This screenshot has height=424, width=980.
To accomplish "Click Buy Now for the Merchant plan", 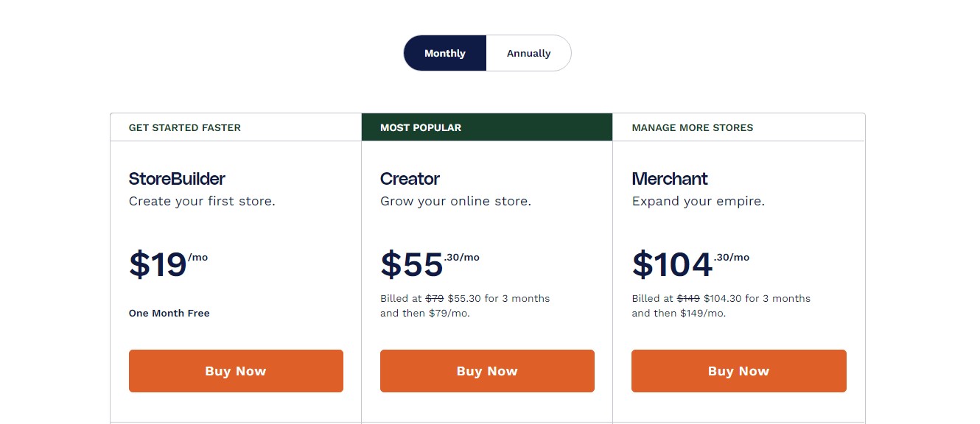I will point(738,371).
